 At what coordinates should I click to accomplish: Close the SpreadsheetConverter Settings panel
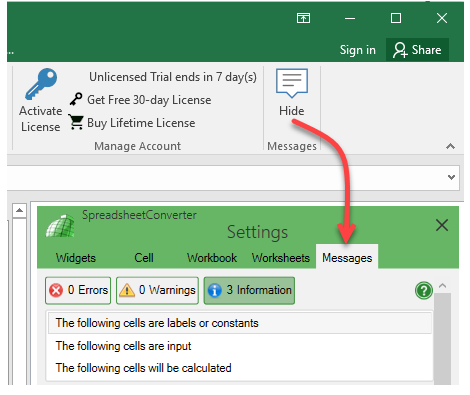tap(442, 226)
